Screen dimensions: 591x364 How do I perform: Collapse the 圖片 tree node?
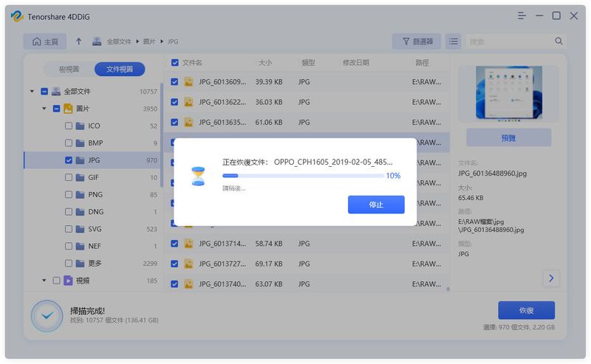pos(44,109)
